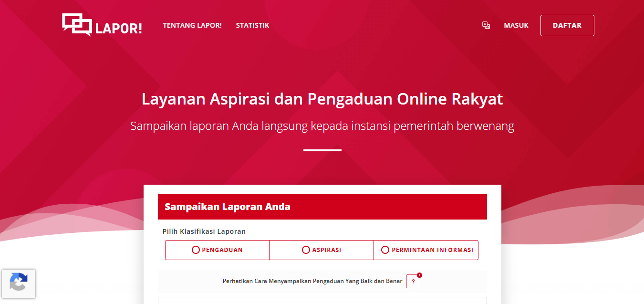Click the PENGADUAN segment box
The width and height of the screenshot is (644, 304).
point(217,250)
